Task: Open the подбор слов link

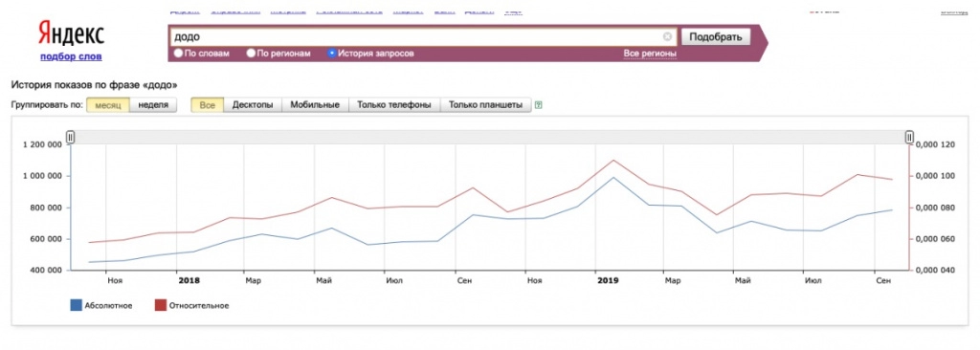Action: pyautogui.click(x=71, y=56)
